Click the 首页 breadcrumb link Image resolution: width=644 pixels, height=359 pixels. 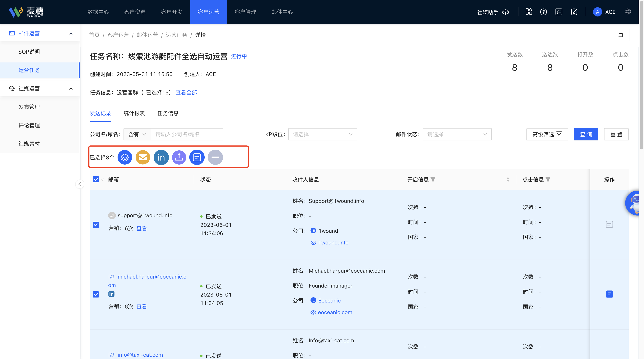click(94, 35)
